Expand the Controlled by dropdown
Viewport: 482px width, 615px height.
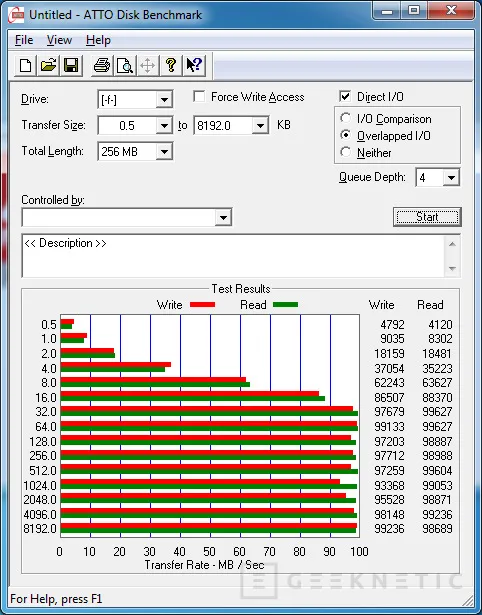click(x=223, y=217)
